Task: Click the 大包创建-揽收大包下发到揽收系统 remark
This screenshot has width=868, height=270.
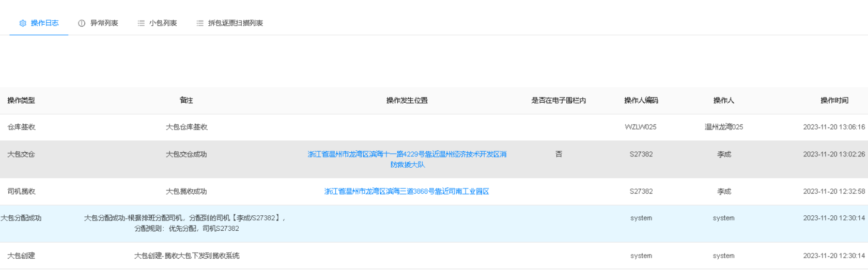Action: coord(187,256)
